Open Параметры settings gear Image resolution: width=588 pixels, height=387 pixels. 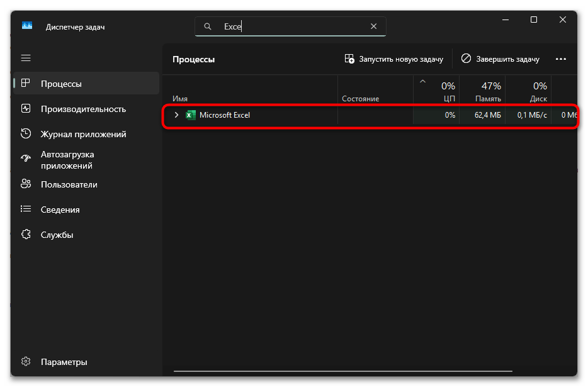click(x=26, y=362)
